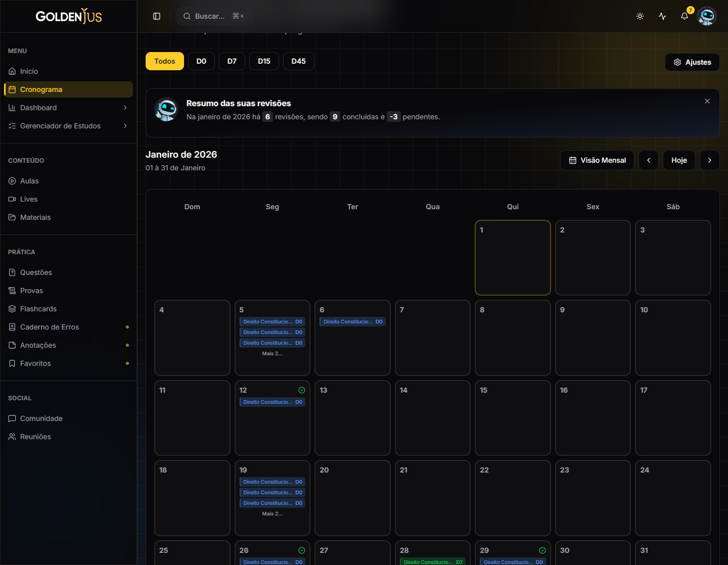This screenshot has width=728, height=565.
Task: Click the Anotações note icon
Action: click(12, 345)
